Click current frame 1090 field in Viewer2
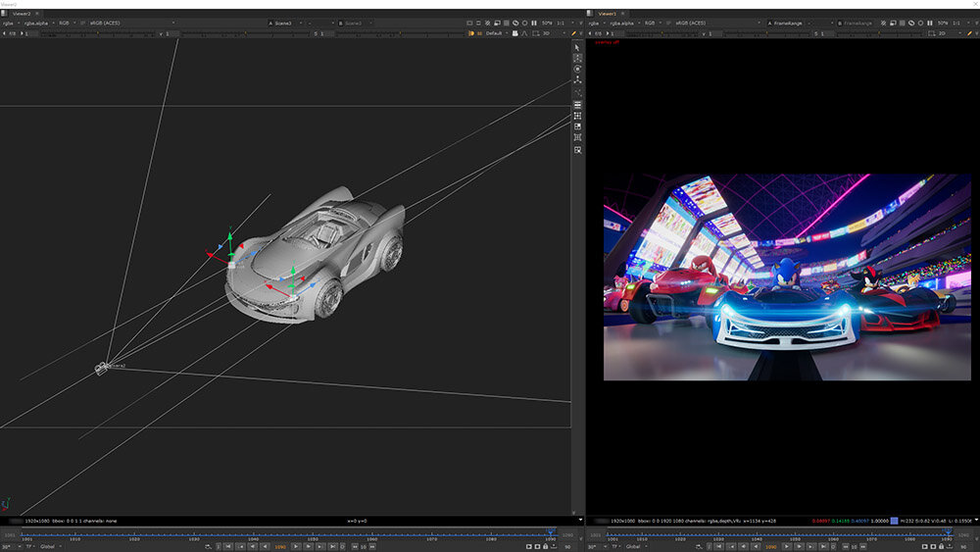 [280, 546]
